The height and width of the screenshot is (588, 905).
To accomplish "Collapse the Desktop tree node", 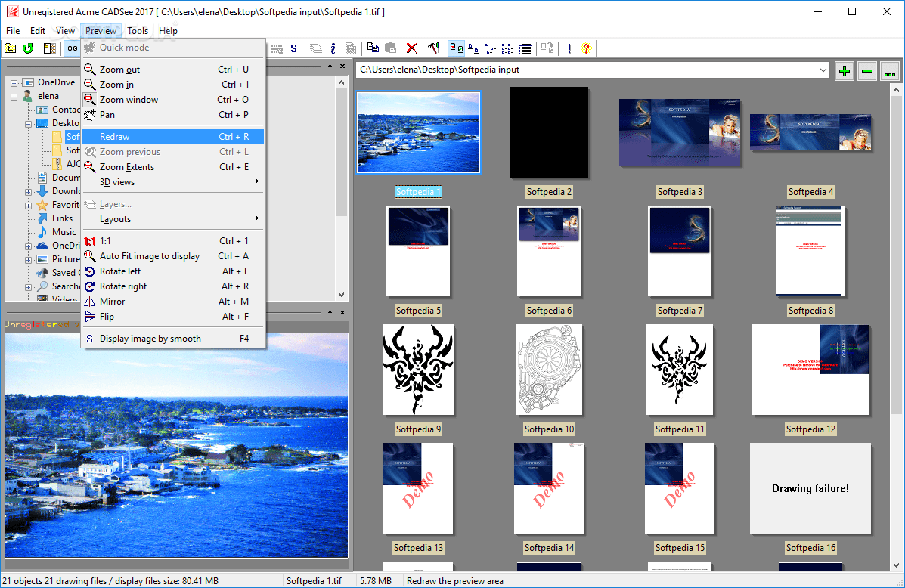I will click(x=28, y=123).
